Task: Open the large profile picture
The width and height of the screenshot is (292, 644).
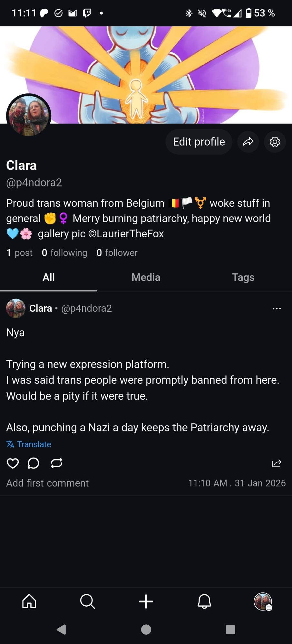Action: click(x=29, y=115)
